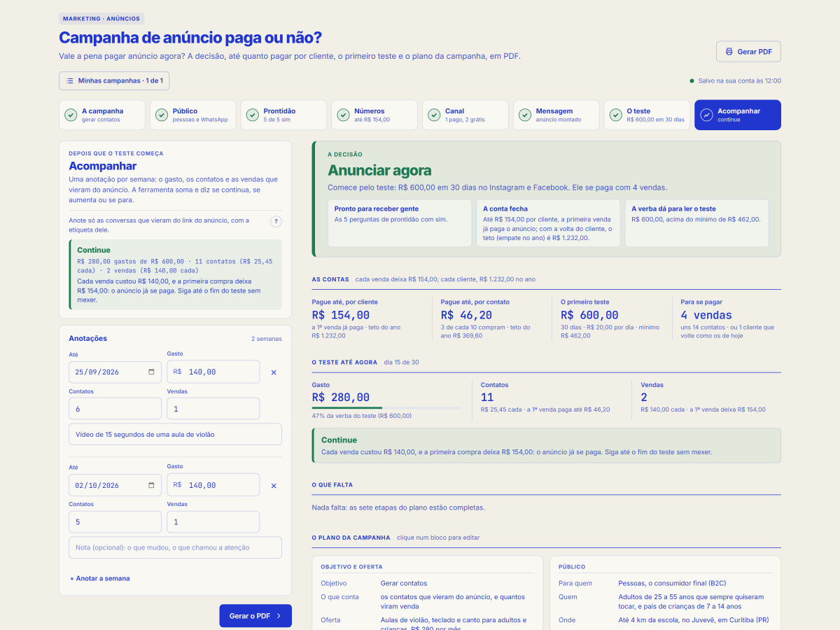Click the 2 semanas label

pyautogui.click(x=267, y=339)
